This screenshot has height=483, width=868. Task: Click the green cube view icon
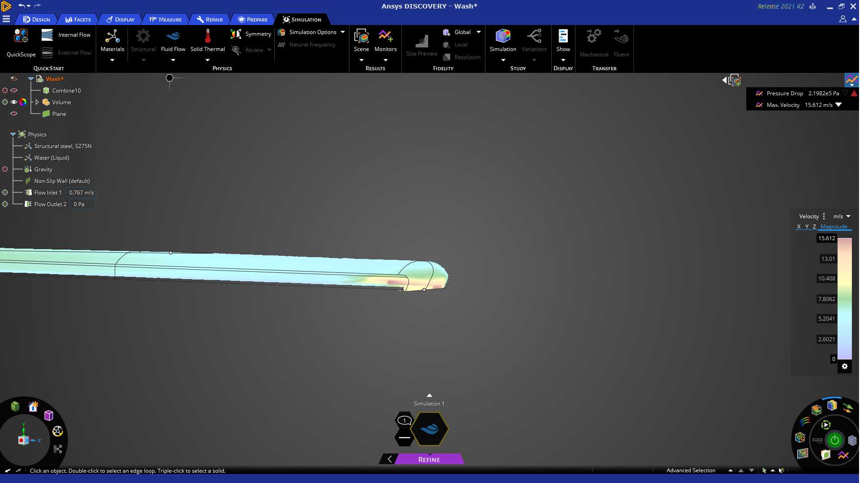(x=15, y=406)
